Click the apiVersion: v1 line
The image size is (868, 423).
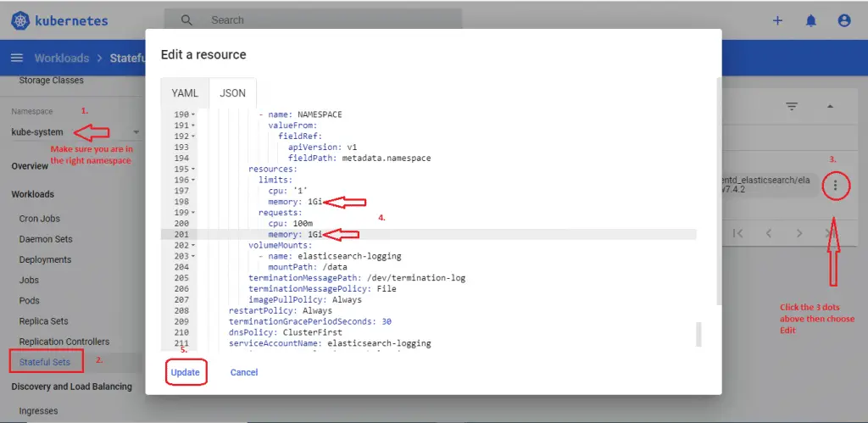(x=325, y=147)
